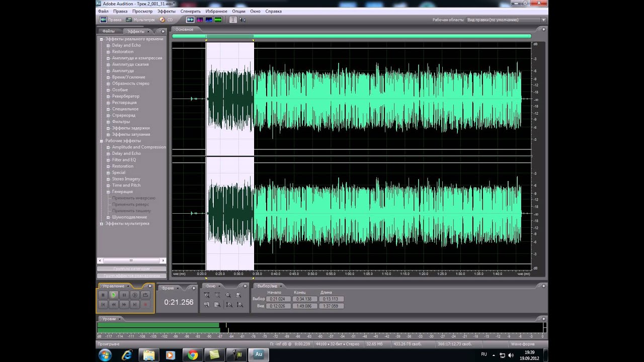Expand the Фильтры effects group
The height and width of the screenshot is (362, 644).
pyautogui.click(x=108, y=122)
